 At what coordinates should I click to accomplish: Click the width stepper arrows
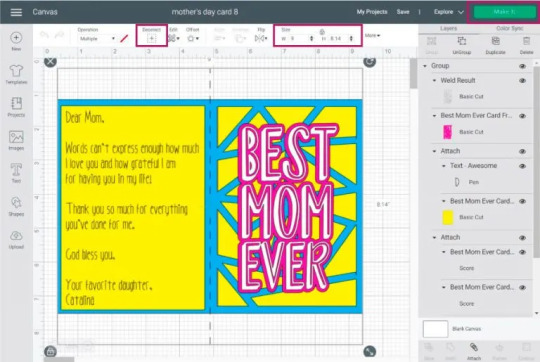[x=312, y=39]
